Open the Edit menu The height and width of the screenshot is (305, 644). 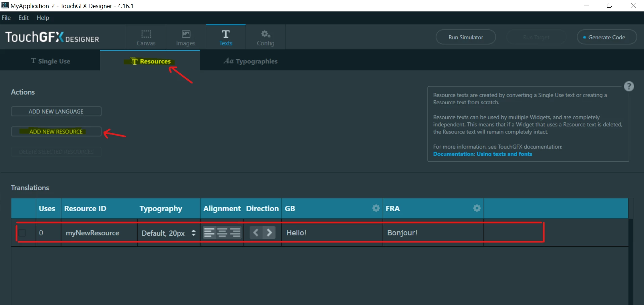24,18
